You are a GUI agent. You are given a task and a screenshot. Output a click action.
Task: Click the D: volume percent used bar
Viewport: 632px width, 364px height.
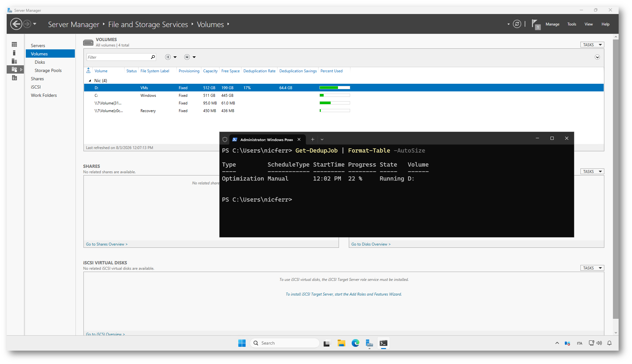click(x=335, y=88)
